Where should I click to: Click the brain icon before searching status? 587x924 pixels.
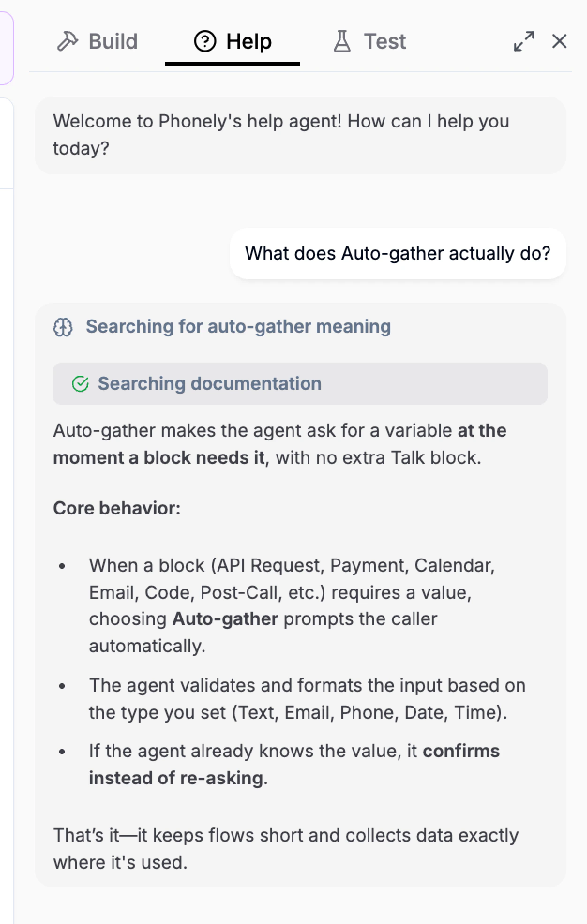pos(63,327)
